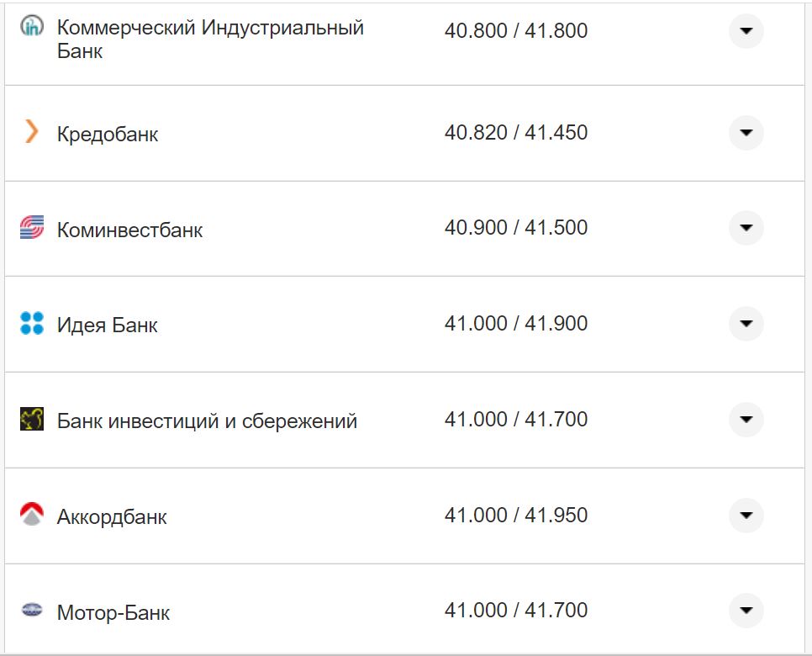Expand details for Коммерческий Индустриальный Банк
The height and width of the screenshot is (656, 812).
pyautogui.click(x=746, y=31)
